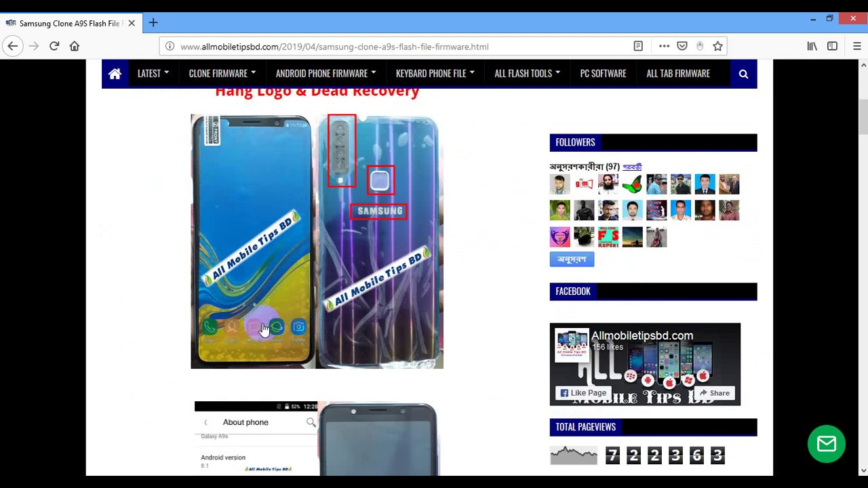Open ALL TAB FIRMWARE menu item
868x488 pixels.
coord(678,73)
